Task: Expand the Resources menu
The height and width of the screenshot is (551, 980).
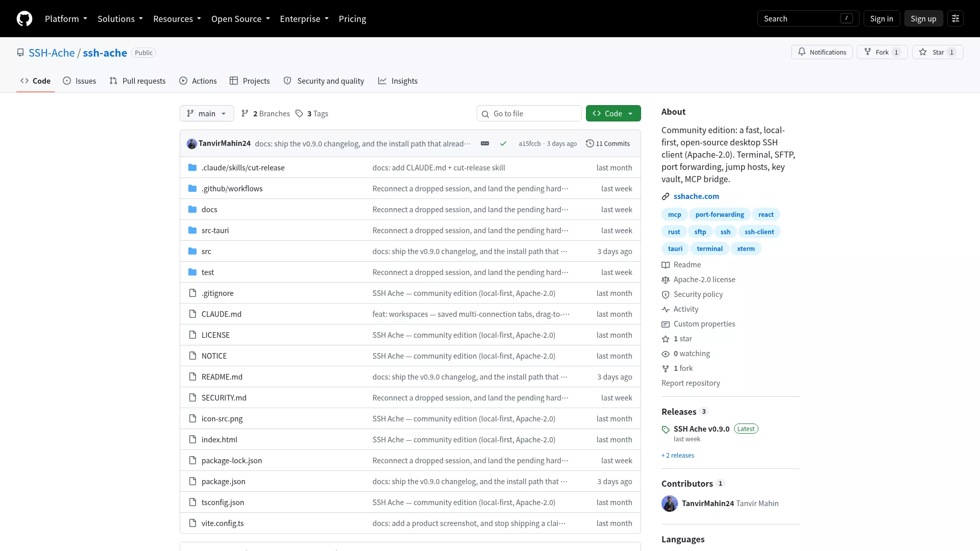Action: (177, 19)
